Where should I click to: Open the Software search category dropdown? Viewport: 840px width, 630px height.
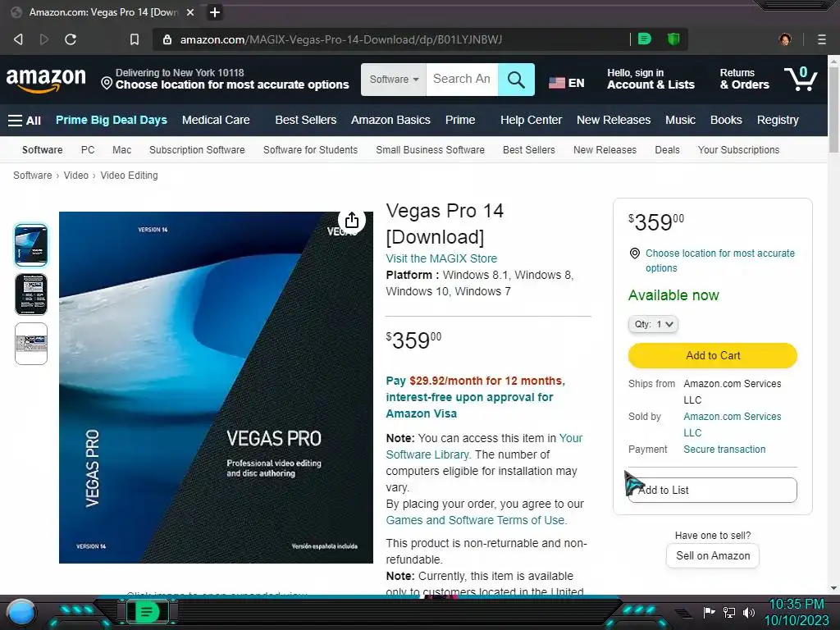point(394,80)
